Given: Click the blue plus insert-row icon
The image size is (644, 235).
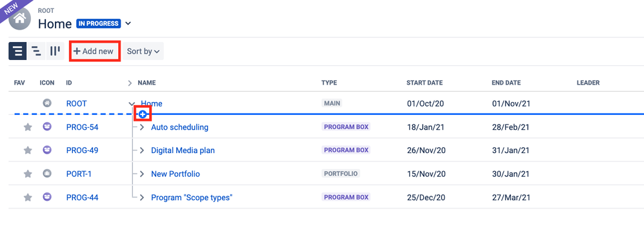Looking at the screenshot, I should (x=143, y=114).
